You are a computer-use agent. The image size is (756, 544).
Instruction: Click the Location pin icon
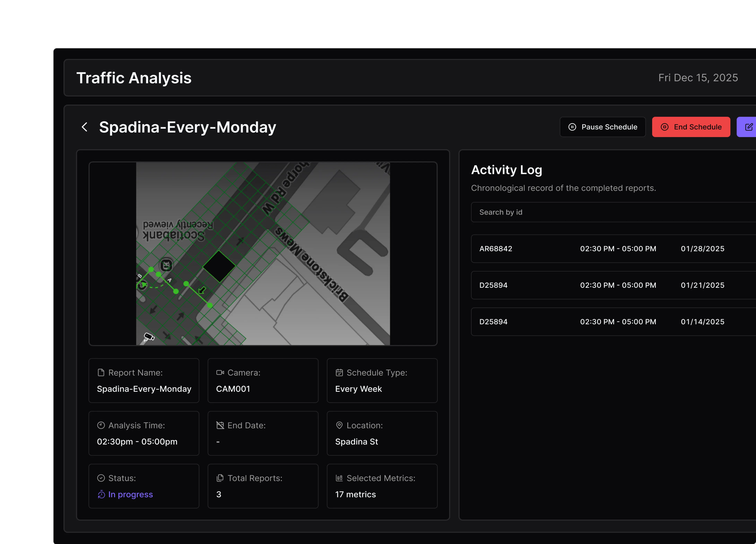point(339,425)
